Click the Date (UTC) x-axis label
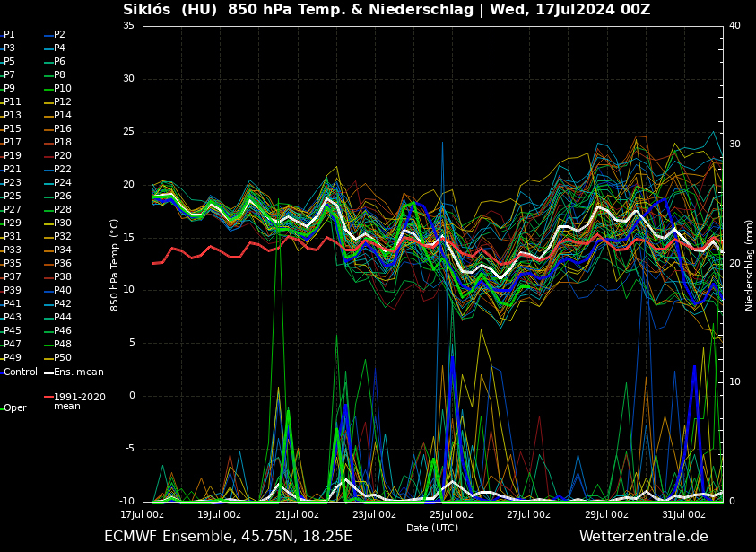Image resolution: width=756 pixels, height=552 pixels. tap(432, 528)
